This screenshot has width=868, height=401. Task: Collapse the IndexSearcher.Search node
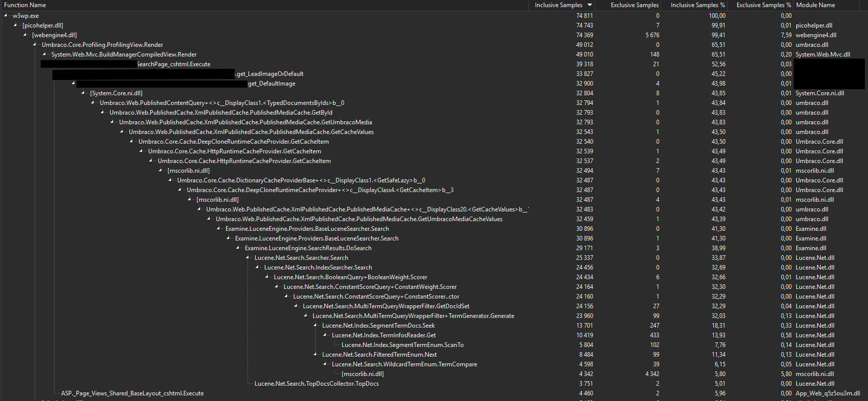pos(258,268)
